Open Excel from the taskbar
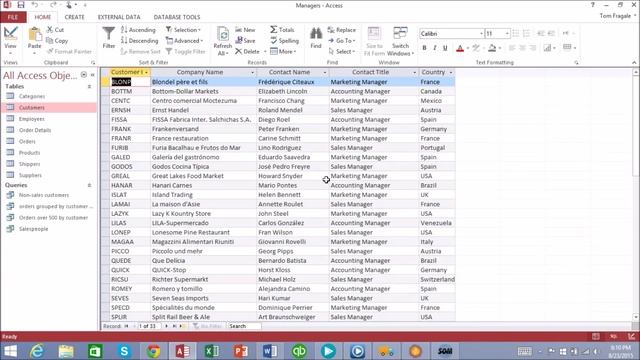Viewport: 640px width, 360px height. pyautogui.click(x=211, y=351)
